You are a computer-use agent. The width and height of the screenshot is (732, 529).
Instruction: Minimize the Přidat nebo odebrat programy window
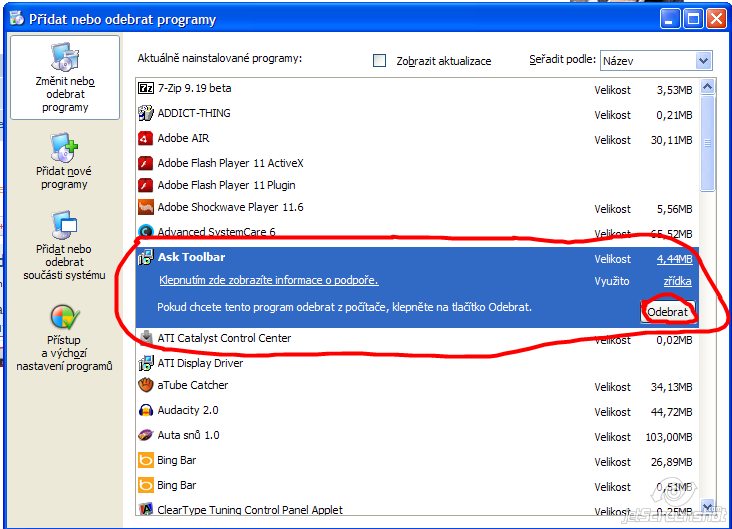click(670, 19)
